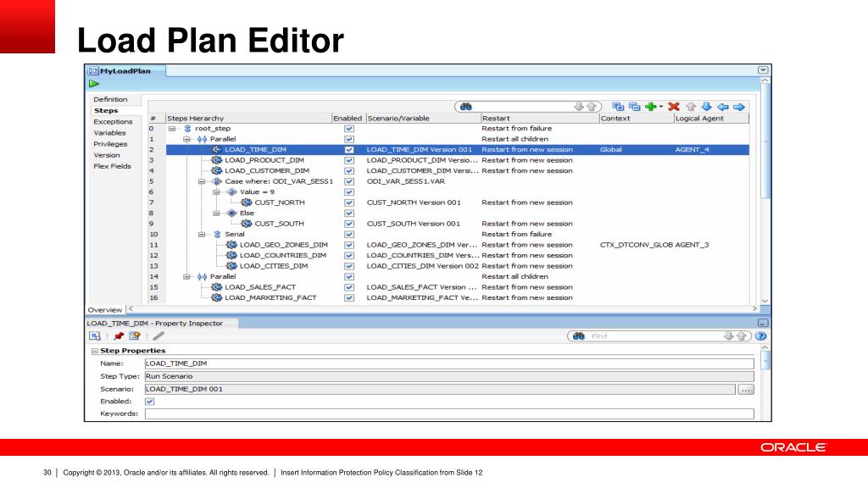Image resolution: width=868 pixels, height=488 pixels.
Task: Move the step down with the blue down arrow
Action: 706,106
